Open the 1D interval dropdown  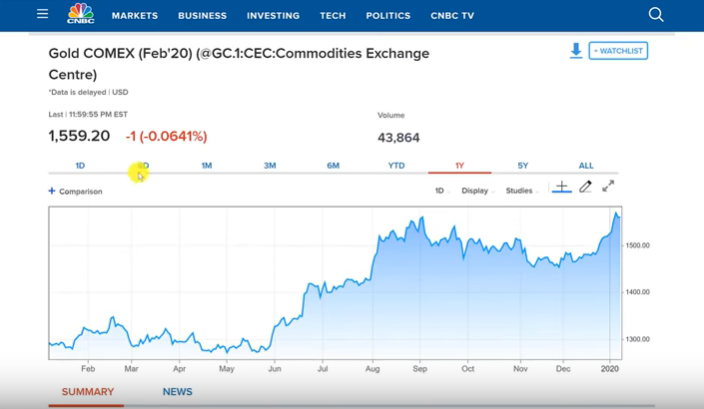click(x=440, y=190)
